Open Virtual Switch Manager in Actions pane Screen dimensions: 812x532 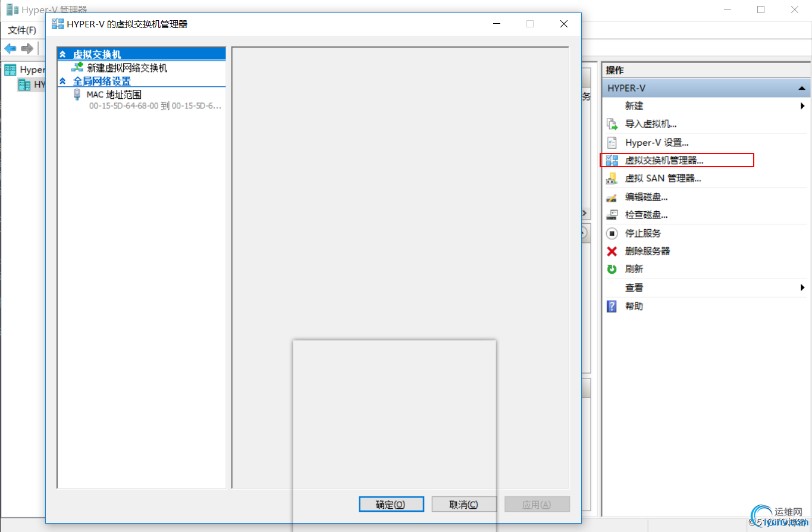click(x=664, y=160)
